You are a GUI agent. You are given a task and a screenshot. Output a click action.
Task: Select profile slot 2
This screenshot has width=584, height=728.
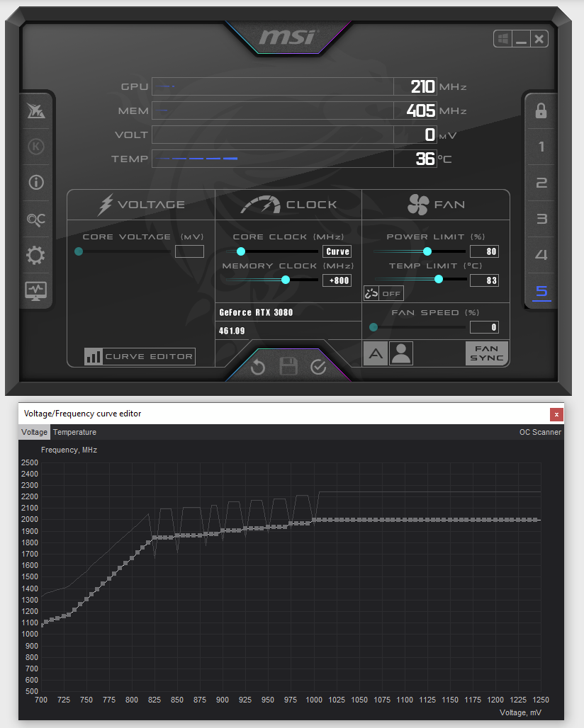point(541,183)
